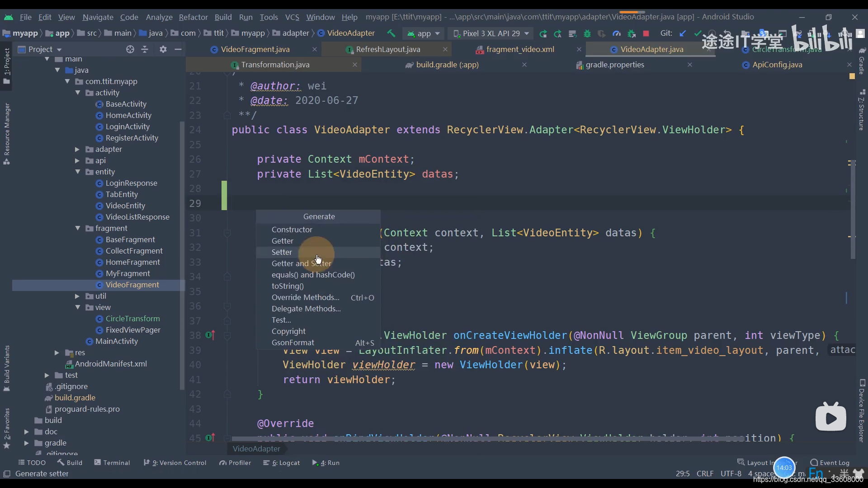
Task: Select toString() in Generate menu
Action: point(318,286)
